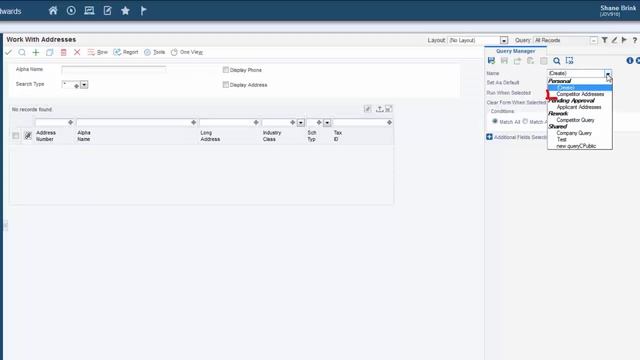Open the Query All Records dropdown
640x360 pixels.
pyautogui.click(x=593, y=40)
